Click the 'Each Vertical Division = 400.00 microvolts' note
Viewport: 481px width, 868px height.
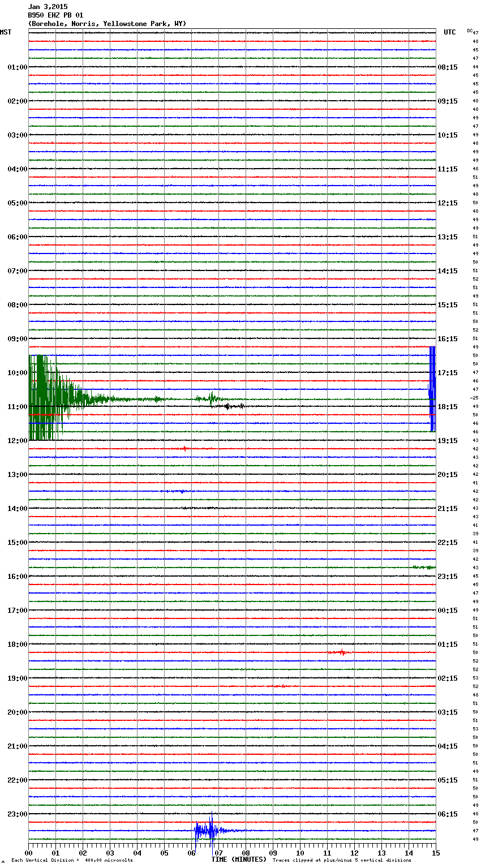click(72, 861)
